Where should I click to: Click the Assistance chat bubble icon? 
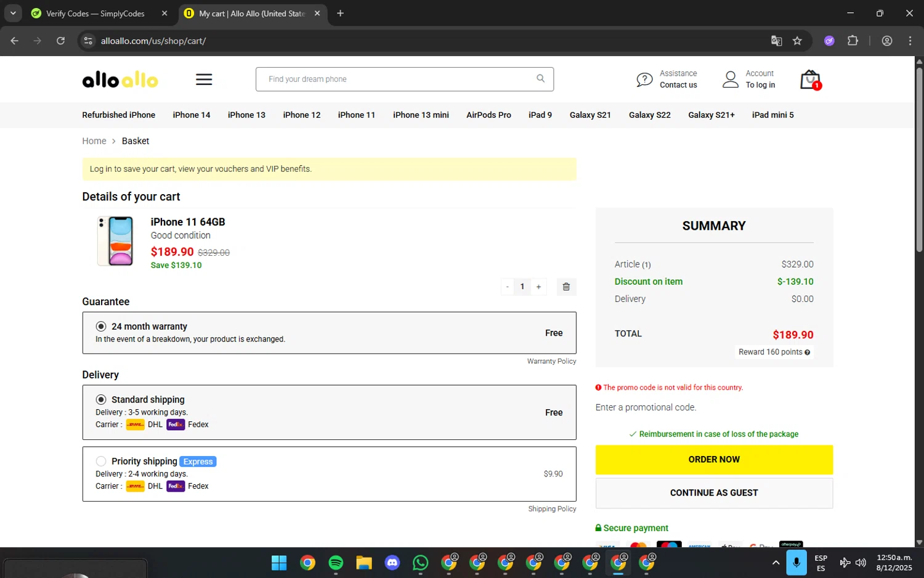point(644,79)
